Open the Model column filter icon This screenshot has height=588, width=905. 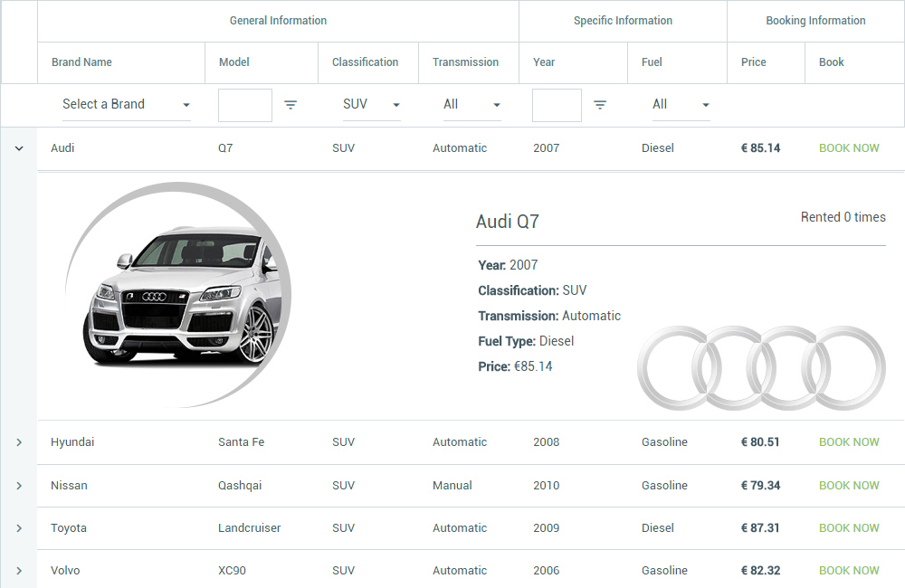pos(291,105)
